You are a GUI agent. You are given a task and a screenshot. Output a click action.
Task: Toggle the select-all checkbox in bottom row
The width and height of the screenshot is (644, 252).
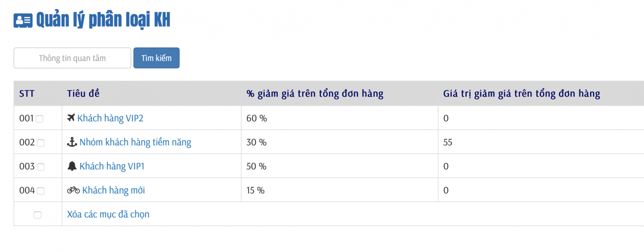point(37,215)
